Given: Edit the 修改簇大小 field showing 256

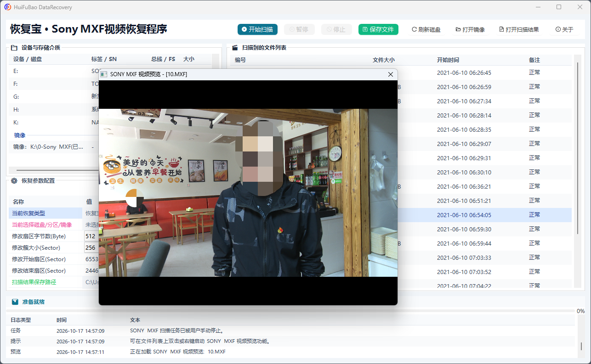Looking at the screenshot, I should point(91,247).
